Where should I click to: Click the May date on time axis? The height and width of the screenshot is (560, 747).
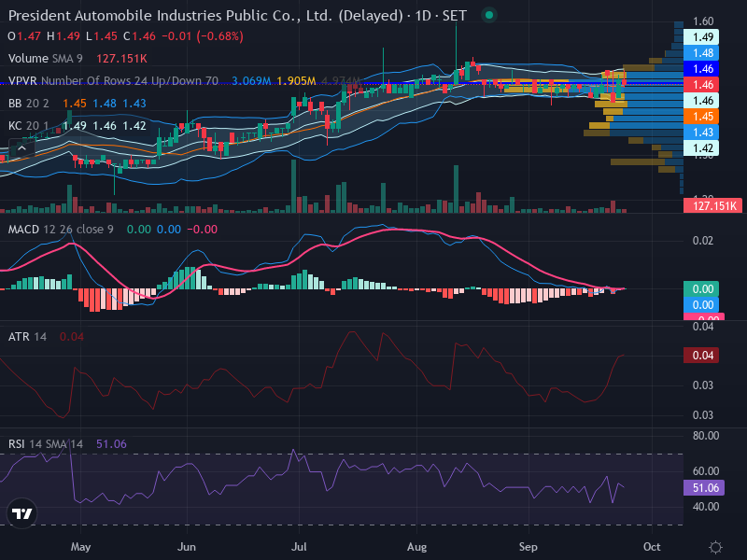pyautogui.click(x=80, y=547)
